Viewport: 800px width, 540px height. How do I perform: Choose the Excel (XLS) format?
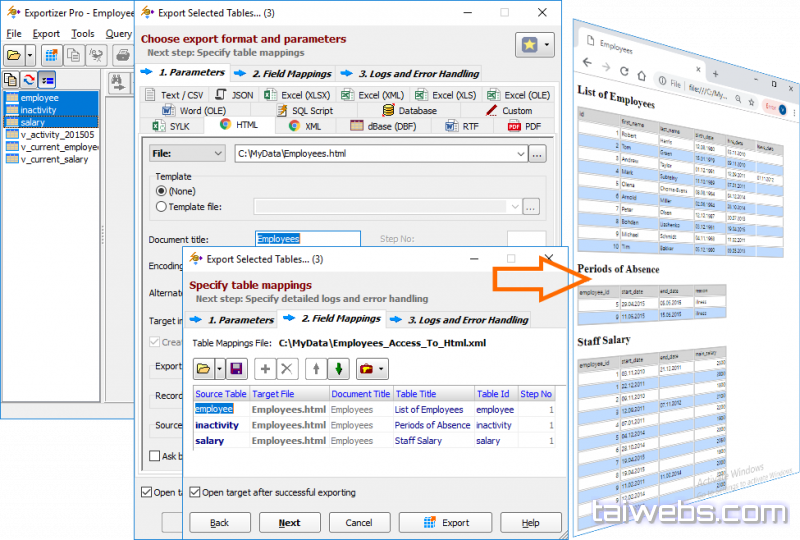(446, 95)
